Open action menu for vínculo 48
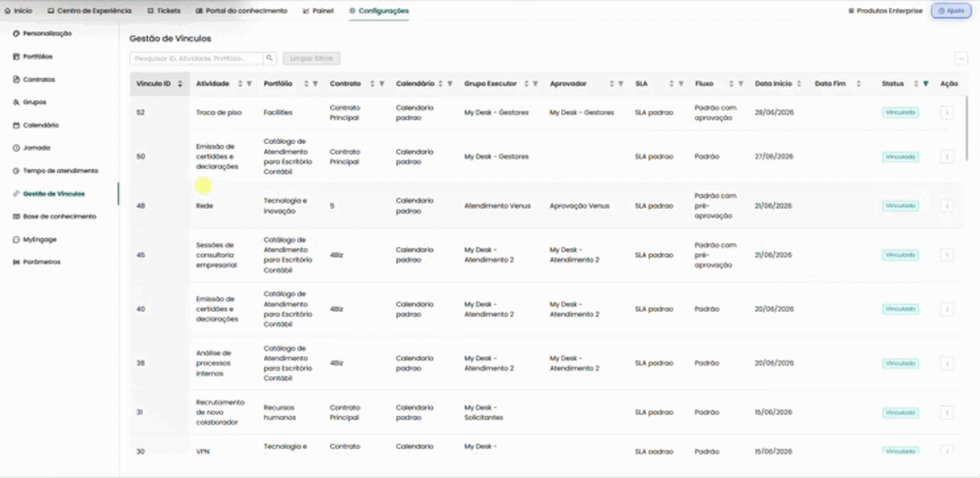980x478 pixels. point(947,206)
